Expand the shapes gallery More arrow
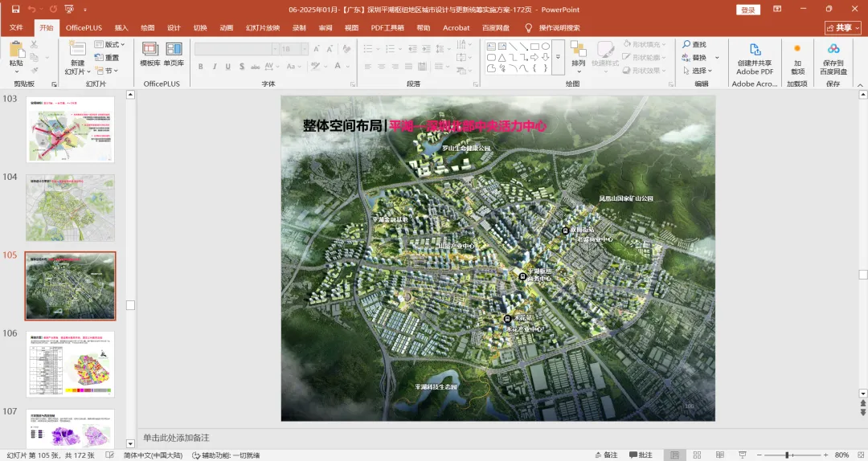The width and height of the screenshot is (868, 461). (558, 57)
